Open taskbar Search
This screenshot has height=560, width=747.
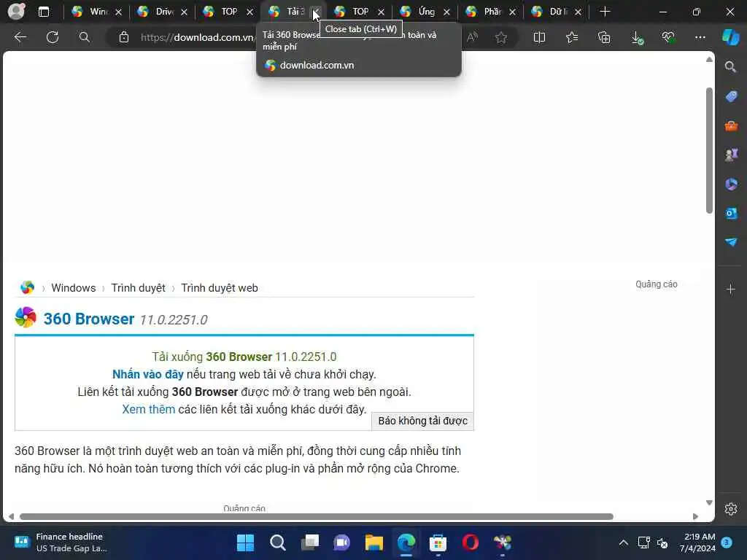278,542
